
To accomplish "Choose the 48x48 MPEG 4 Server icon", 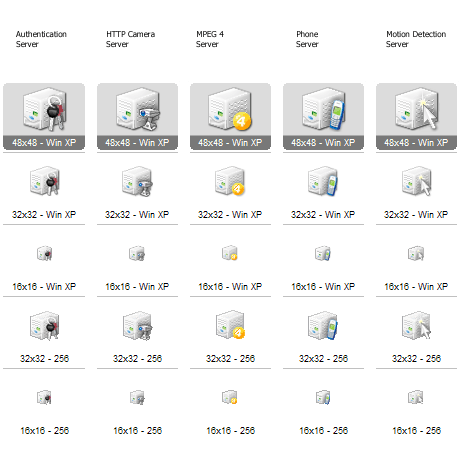I will 230,109.
